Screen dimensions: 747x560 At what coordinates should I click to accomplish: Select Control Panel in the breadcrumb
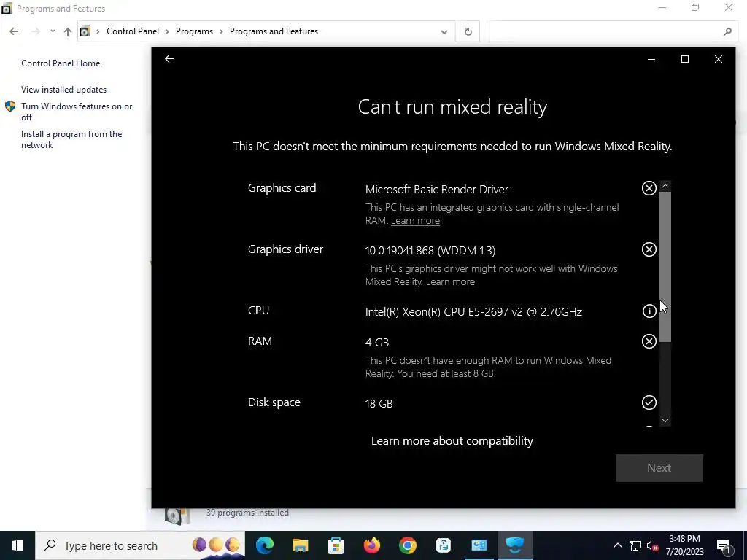pos(133,31)
